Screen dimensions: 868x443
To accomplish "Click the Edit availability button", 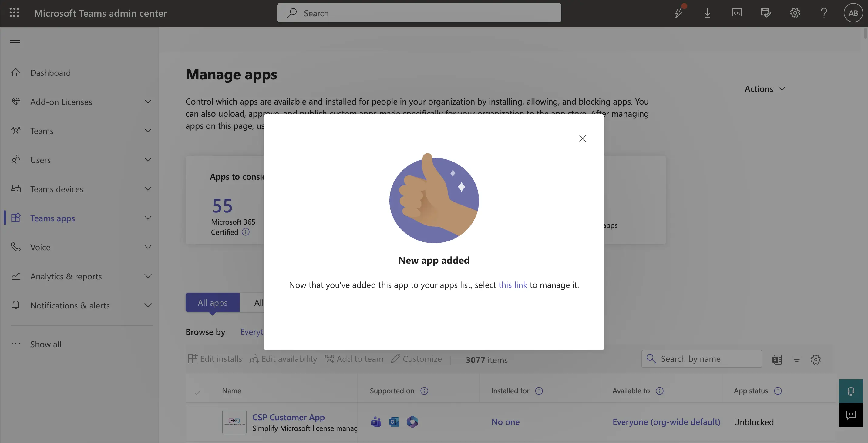I will click(283, 359).
